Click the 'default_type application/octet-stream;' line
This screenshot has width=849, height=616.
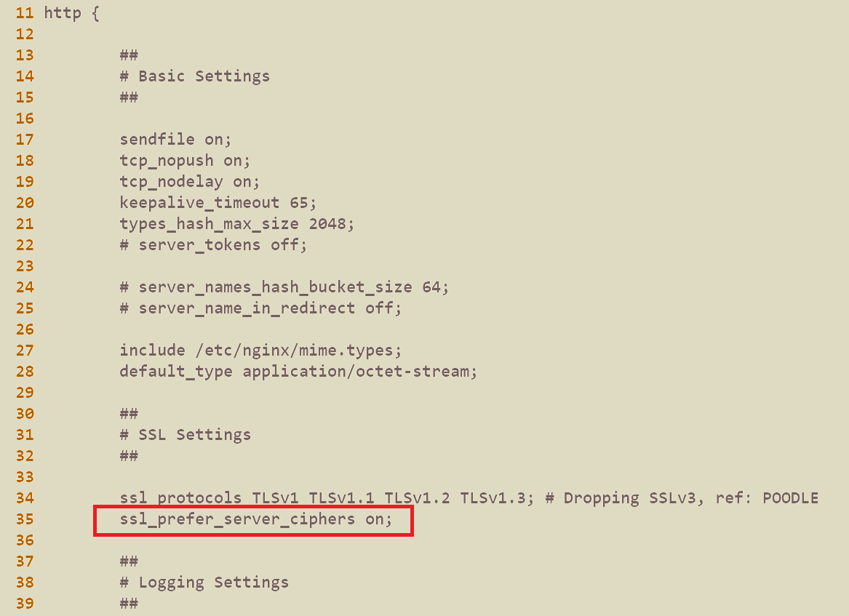(x=298, y=372)
